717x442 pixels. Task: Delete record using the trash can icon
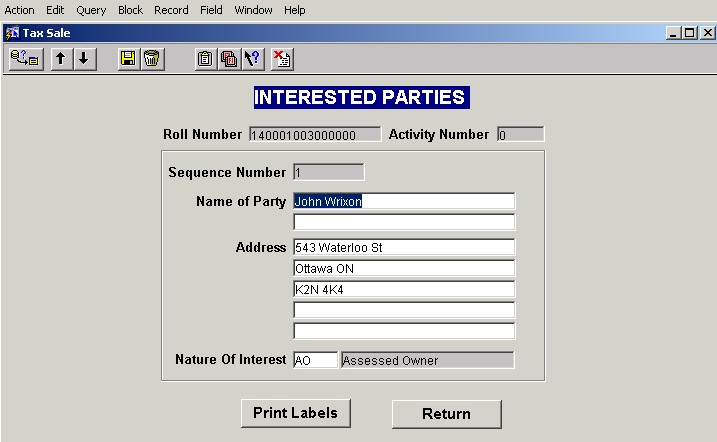point(152,59)
